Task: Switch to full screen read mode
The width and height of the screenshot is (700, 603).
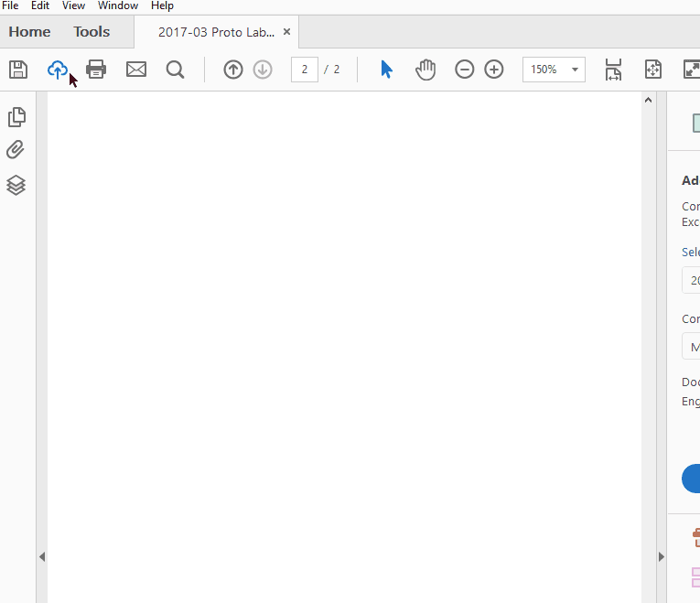Action: pyautogui.click(x=692, y=70)
